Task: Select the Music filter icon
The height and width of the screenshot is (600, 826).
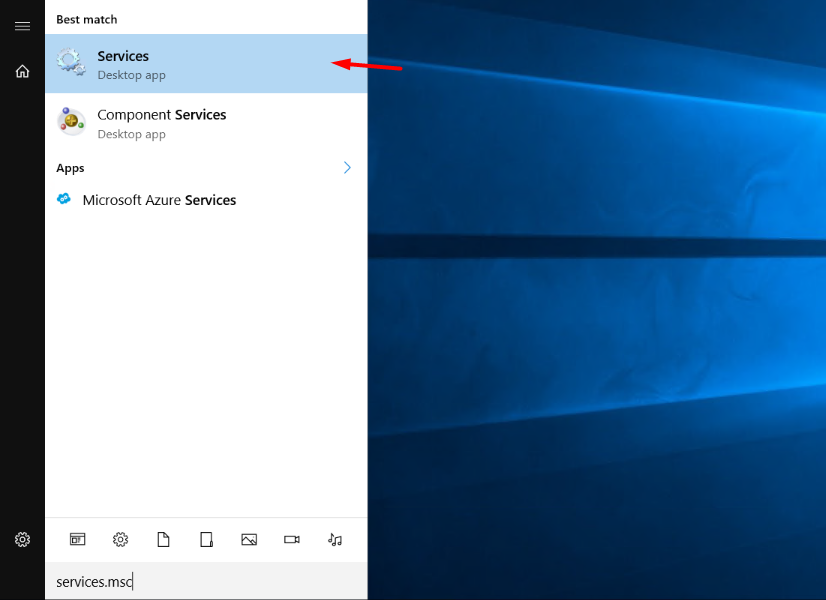Action: [x=334, y=539]
